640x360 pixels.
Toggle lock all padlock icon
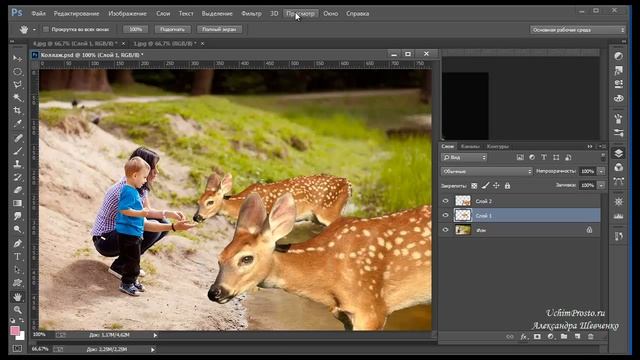(507, 186)
